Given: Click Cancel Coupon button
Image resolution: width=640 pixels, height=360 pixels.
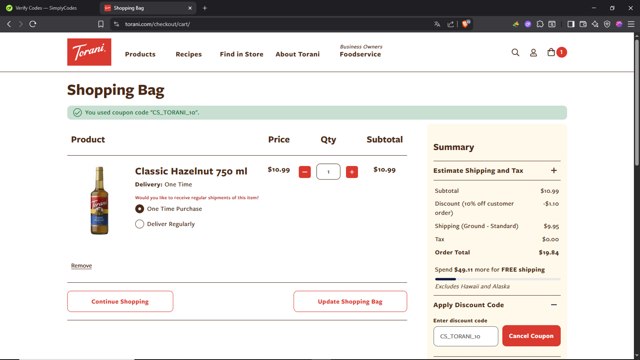Looking at the screenshot, I should [531, 336].
